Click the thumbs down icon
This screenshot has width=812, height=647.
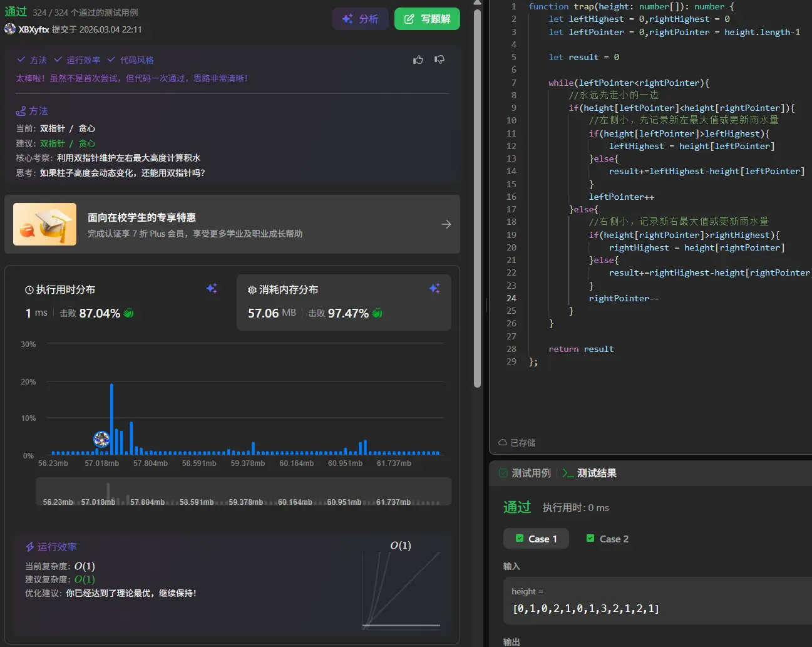point(439,60)
